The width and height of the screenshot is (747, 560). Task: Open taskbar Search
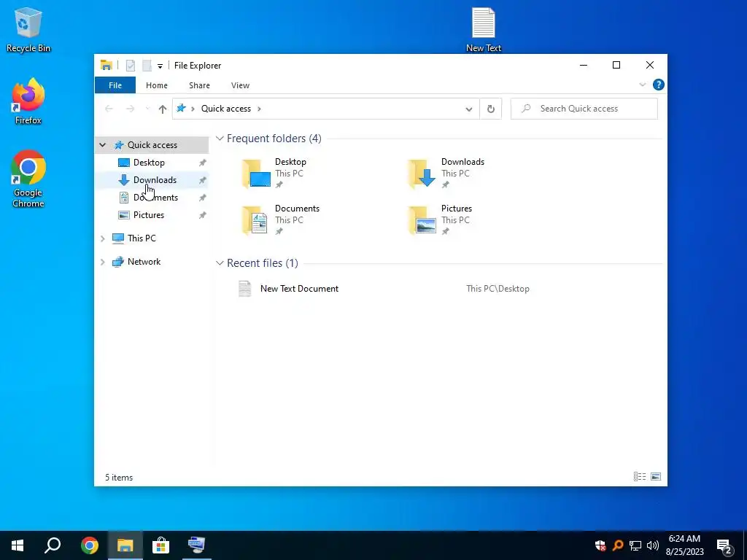[53, 545]
